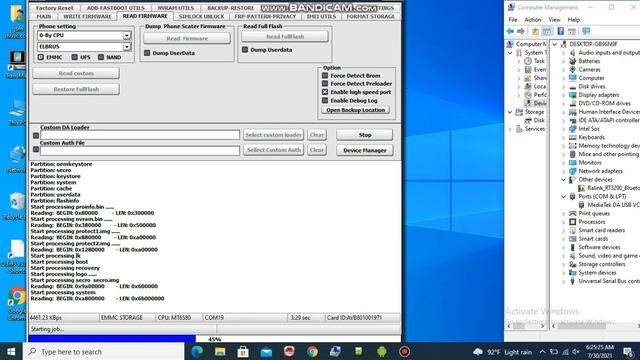The image size is (640, 360).
Task: Select the back arrow in Computer Management toolbar
Action: 510,31
